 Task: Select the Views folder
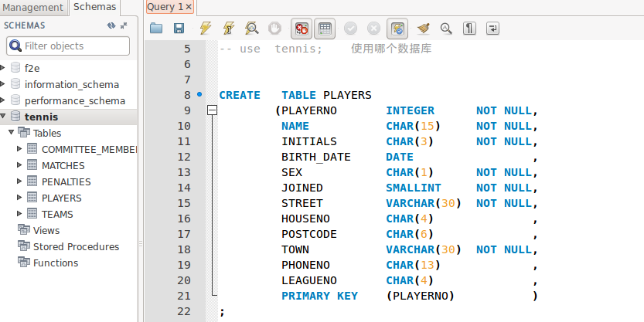point(46,230)
